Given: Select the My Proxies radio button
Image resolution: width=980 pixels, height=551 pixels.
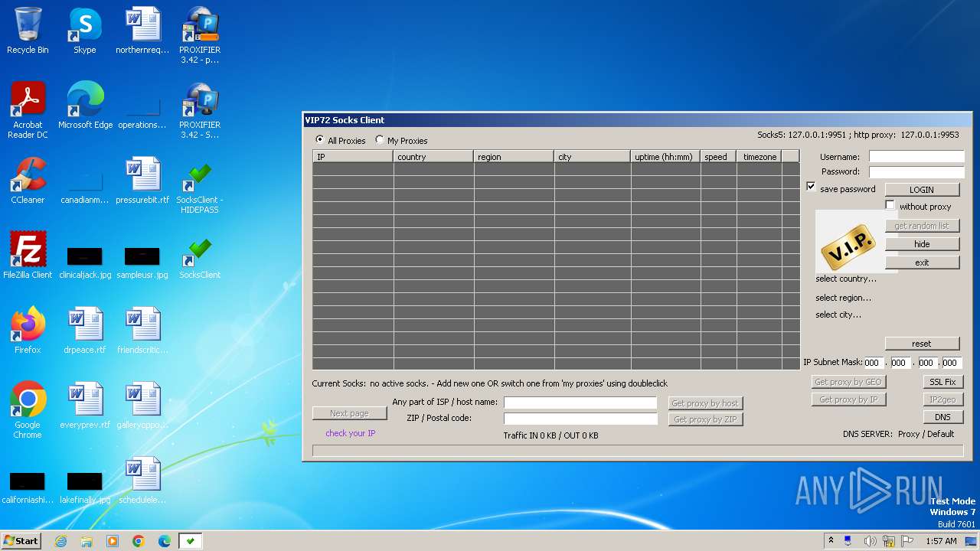Looking at the screenshot, I should click(x=380, y=140).
